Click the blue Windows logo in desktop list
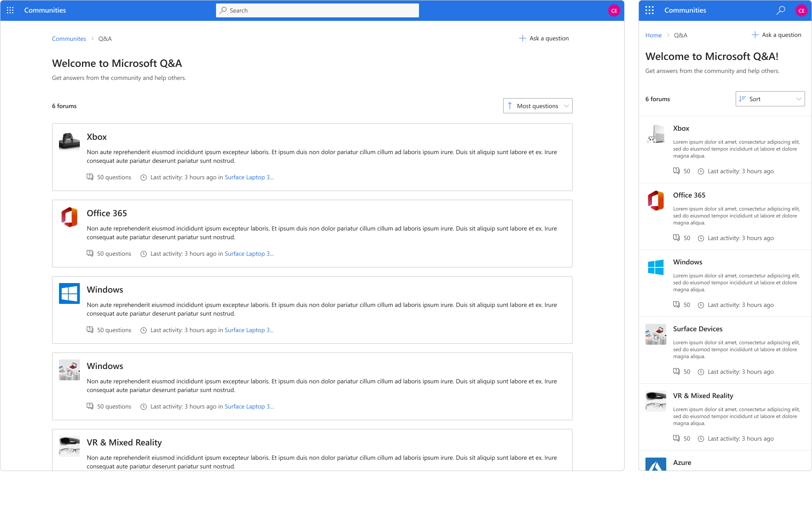Viewport: 812px width, 514px height. pos(69,293)
